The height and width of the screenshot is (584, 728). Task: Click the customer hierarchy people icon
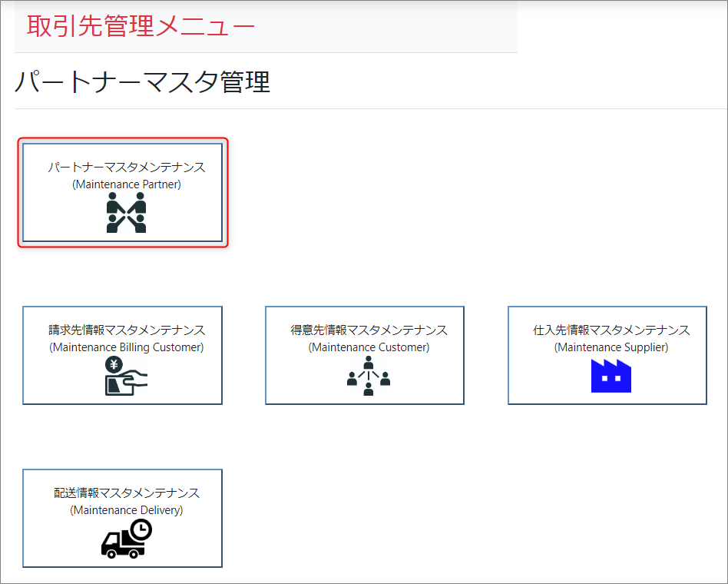(369, 377)
